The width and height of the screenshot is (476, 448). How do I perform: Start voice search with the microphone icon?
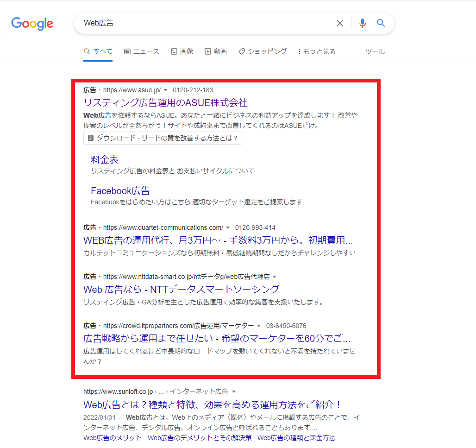pyautogui.click(x=363, y=23)
